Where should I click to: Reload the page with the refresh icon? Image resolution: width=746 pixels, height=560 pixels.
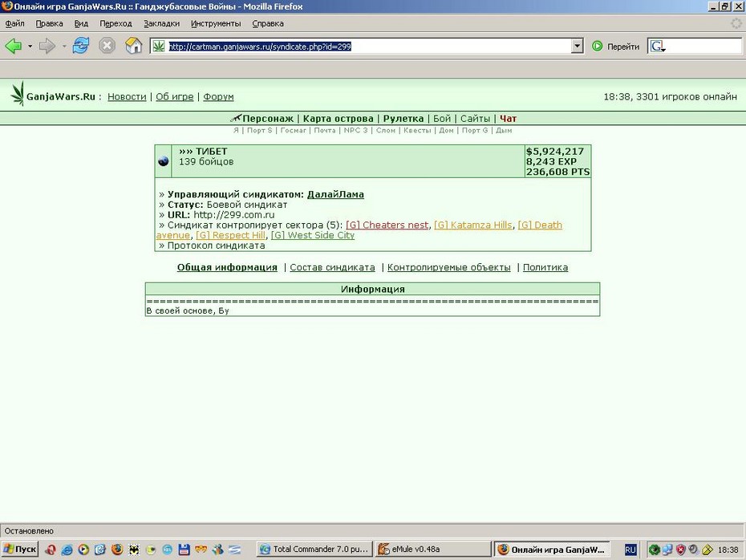coord(80,47)
